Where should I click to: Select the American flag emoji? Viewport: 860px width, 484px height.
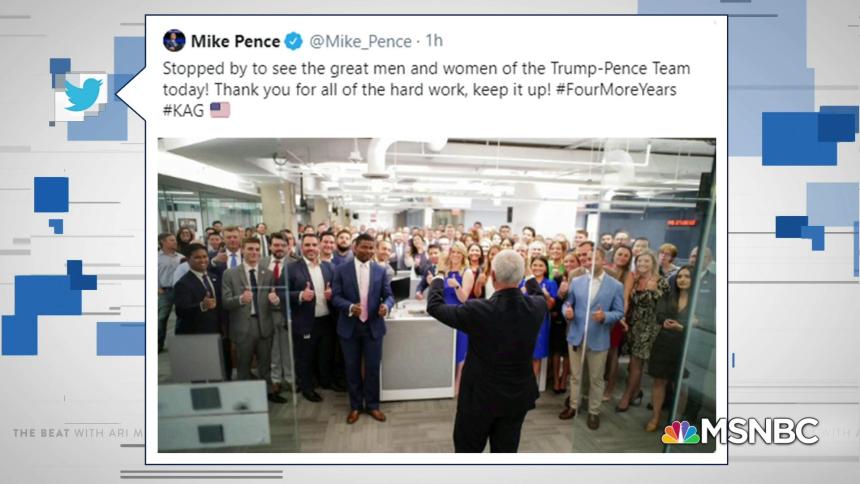(220, 110)
